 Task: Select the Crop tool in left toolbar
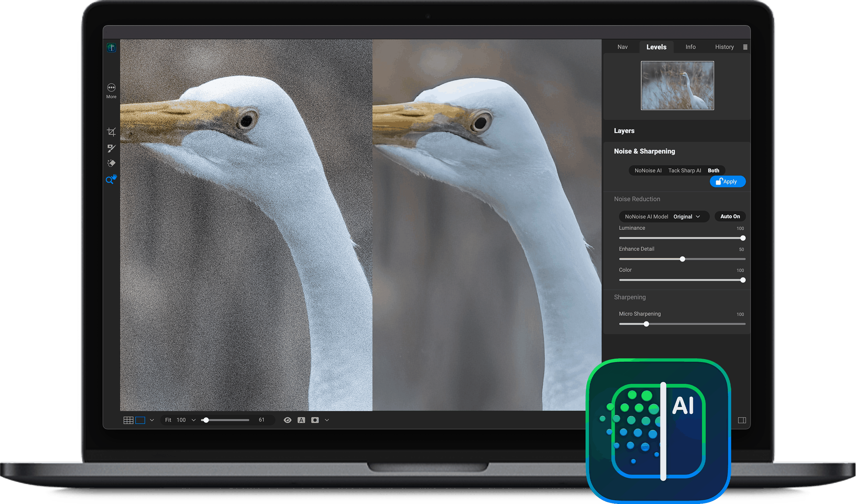coord(111,132)
